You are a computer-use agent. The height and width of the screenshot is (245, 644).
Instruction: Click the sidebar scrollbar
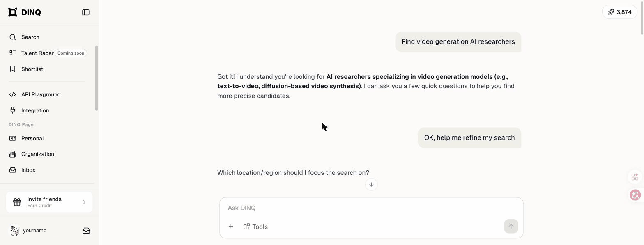[97, 78]
